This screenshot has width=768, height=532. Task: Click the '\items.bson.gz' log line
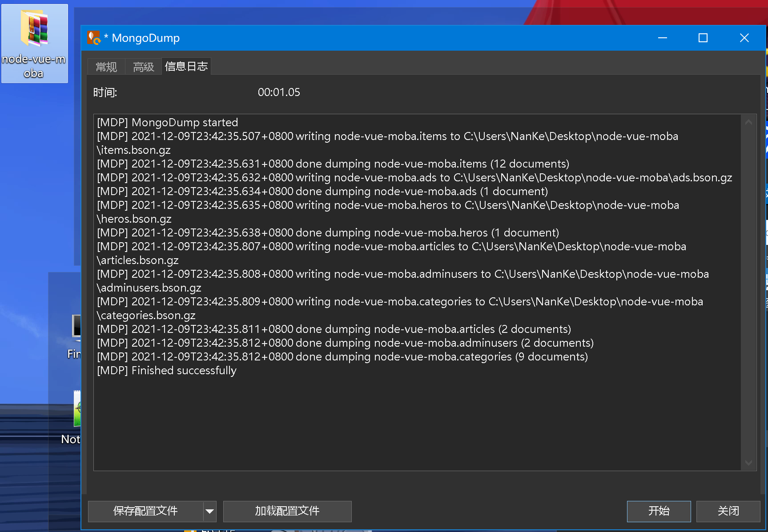134,150
